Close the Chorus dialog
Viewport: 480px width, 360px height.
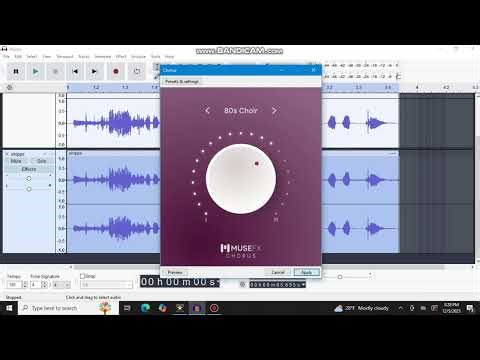[313, 70]
